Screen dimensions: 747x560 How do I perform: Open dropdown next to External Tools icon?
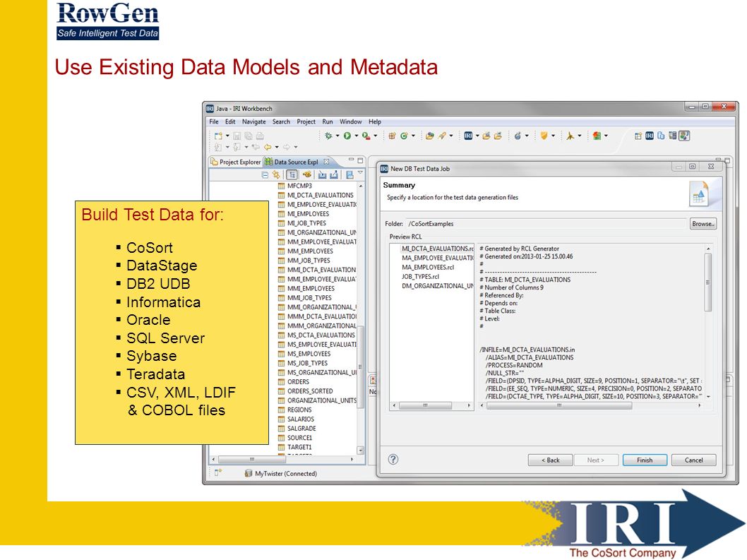click(x=376, y=136)
